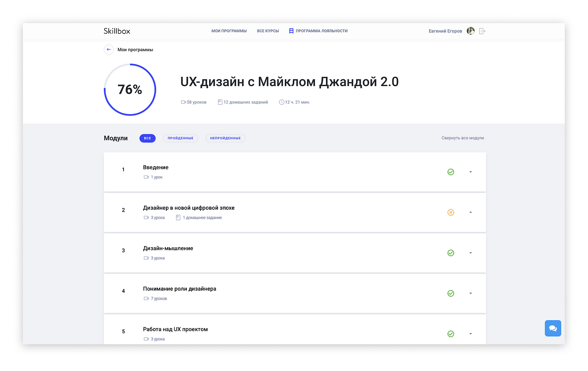Viewport: 588px width, 371px height.
Task: Go back with the arrow circle button
Action: coord(109,50)
